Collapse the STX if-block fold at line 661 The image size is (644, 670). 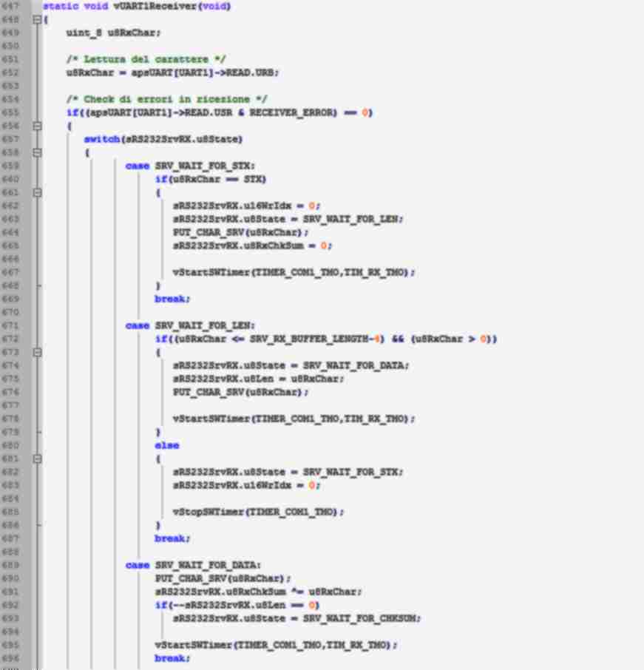click(37, 193)
